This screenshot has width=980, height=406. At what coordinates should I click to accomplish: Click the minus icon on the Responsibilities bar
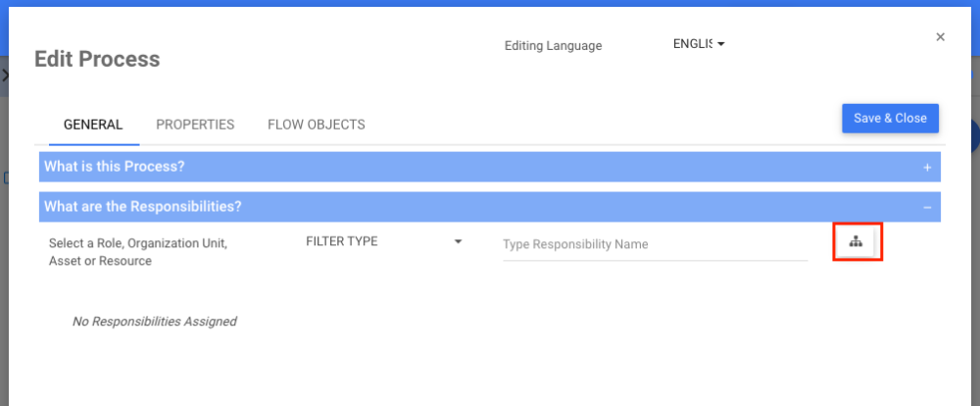927,207
